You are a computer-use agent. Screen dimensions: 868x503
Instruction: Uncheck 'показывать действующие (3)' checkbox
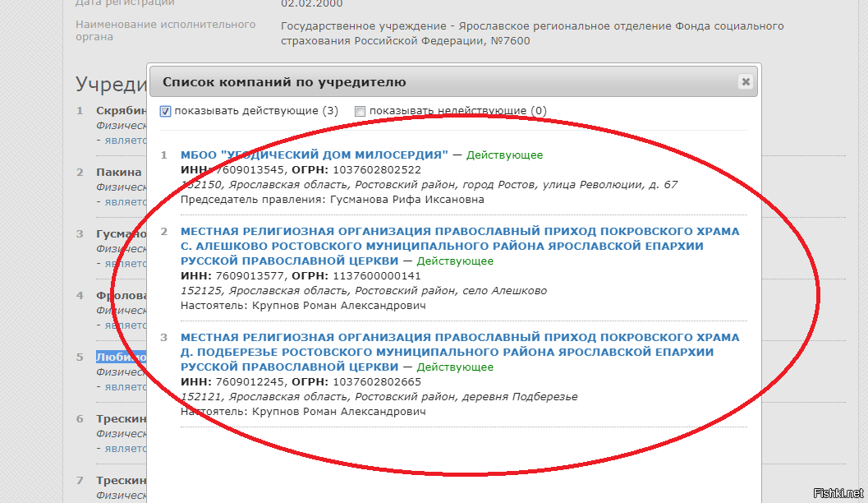point(165,111)
